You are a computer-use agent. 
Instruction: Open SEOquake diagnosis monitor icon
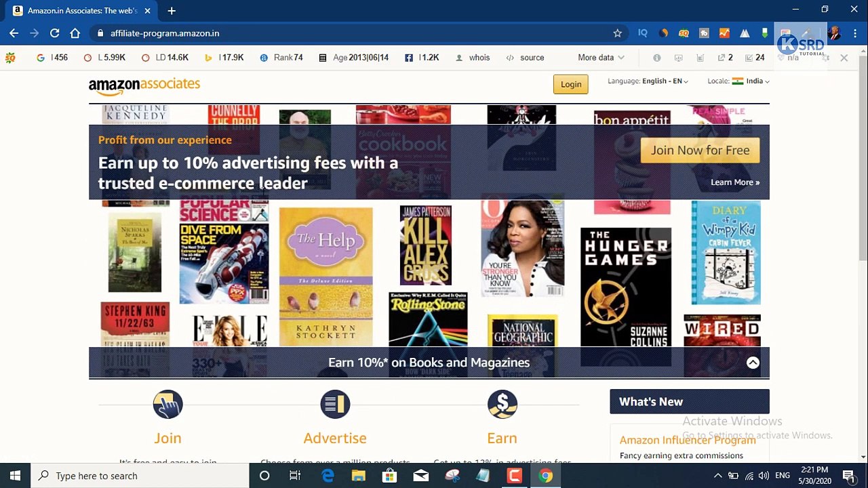678,58
